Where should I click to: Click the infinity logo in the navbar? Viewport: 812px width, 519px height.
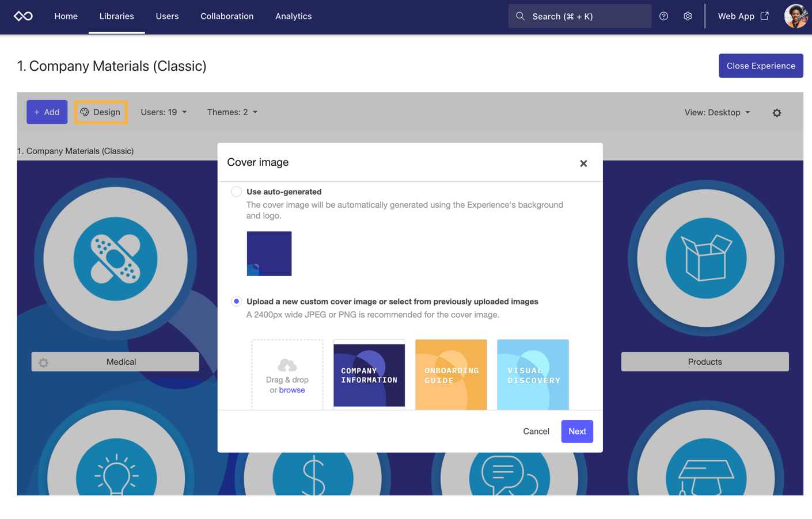click(23, 16)
